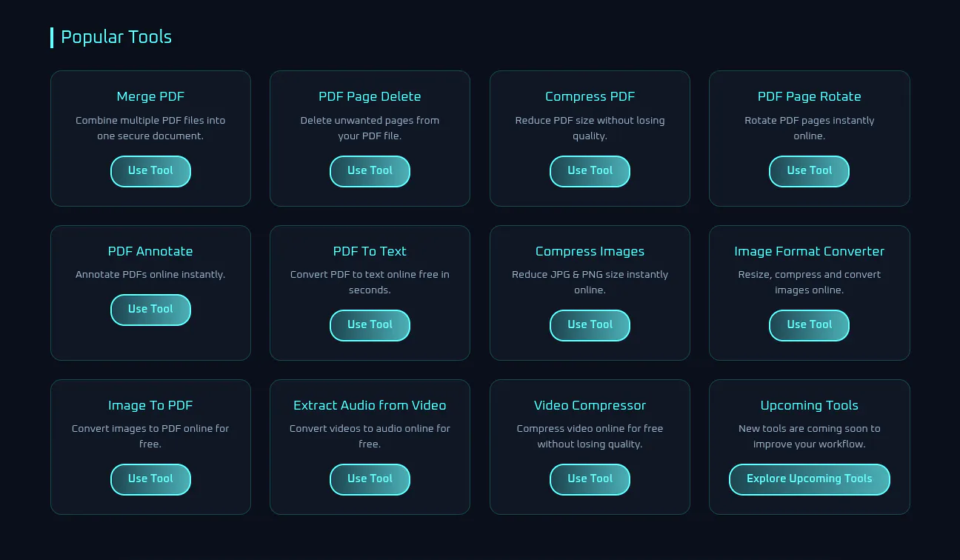The image size is (960, 560).
Task: Click the PDF Page Rotate title
Action: [x=809, y=96]
